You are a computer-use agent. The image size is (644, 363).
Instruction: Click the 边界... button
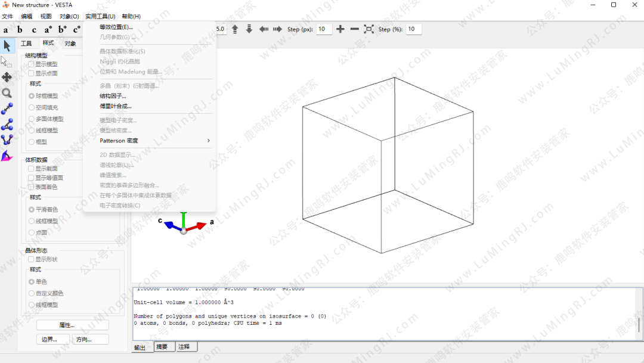pos(53,340)
